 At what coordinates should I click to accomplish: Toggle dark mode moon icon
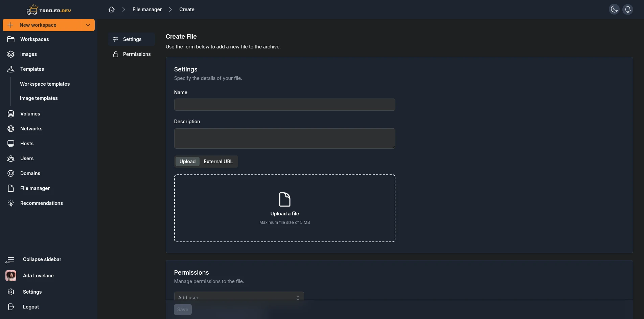click(614, 9)
